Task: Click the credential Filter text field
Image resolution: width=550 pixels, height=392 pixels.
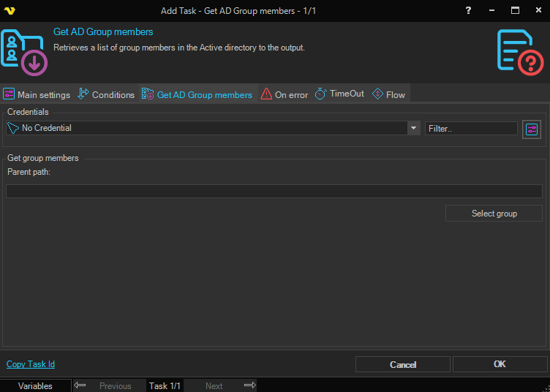Action: point(471,128)
